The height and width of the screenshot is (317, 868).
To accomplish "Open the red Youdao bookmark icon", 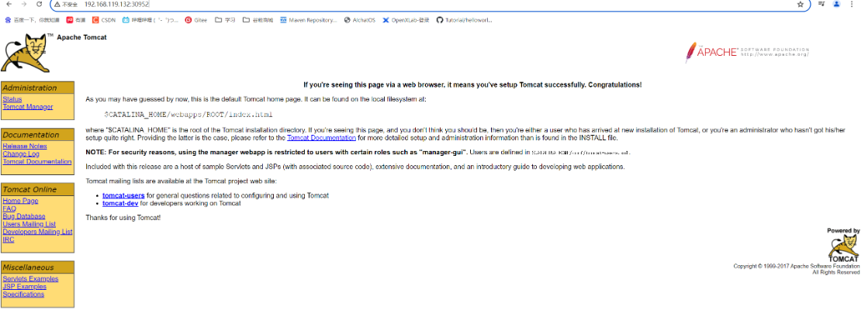I will click(x=70, y=20).
